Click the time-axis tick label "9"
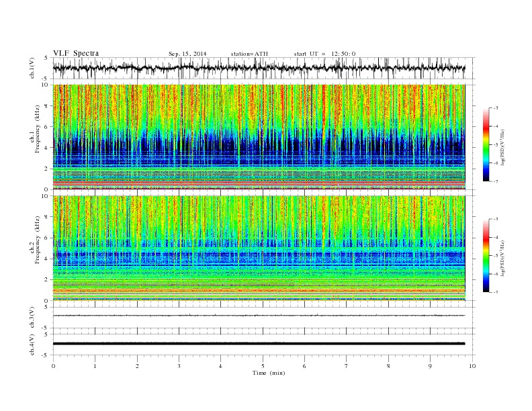The height and width of the screenshot is (411, 532). [430, 366]
